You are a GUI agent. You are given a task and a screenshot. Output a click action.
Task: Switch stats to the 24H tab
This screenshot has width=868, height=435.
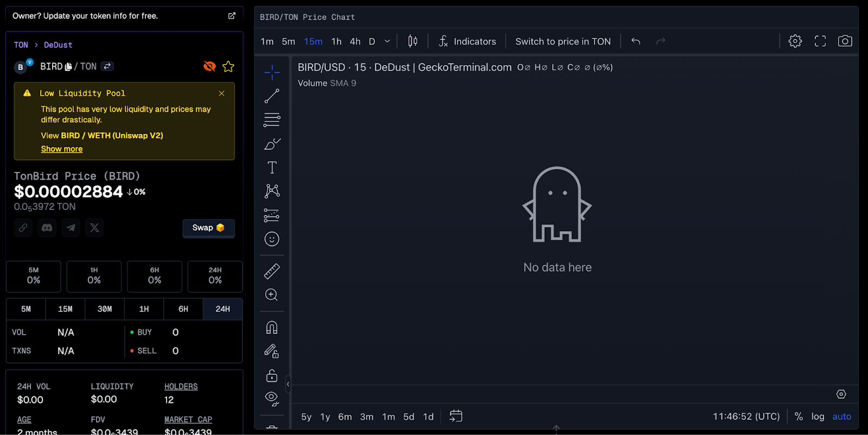[222, 309]
